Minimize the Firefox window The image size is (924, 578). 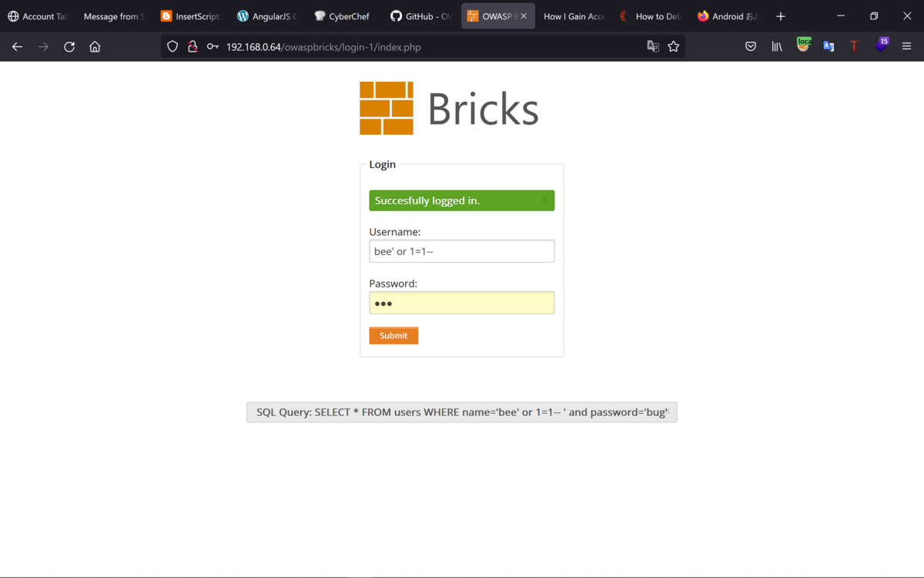(x=841, y=16)
